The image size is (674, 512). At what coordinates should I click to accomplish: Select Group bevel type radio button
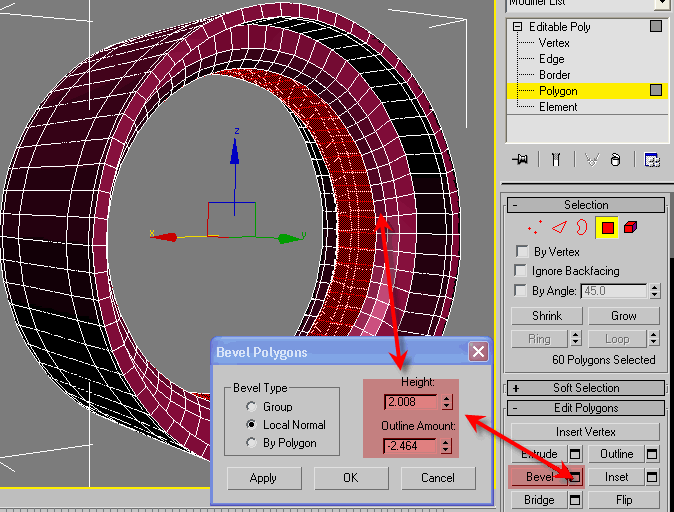pos(250,407)
